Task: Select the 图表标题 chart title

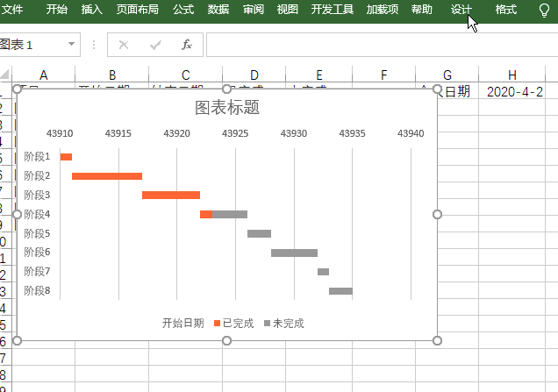Action: tap(227, 108)
